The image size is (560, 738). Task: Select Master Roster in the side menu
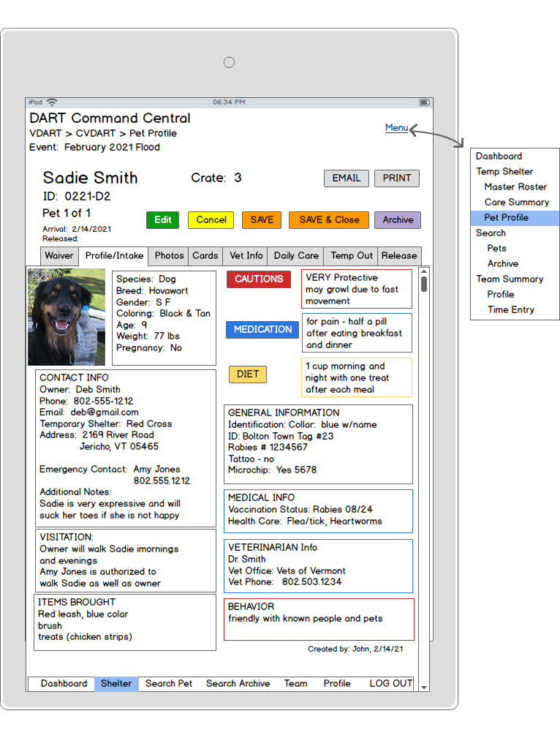point(515,187)
